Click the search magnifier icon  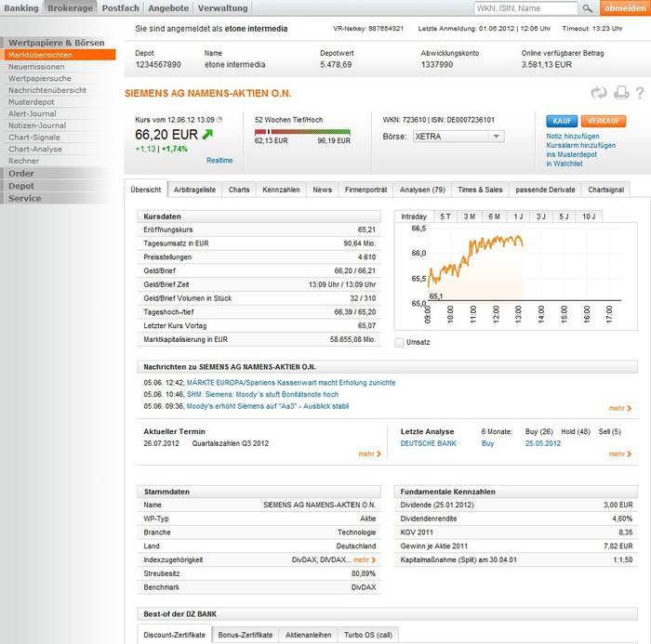click(x=587, y=8)
